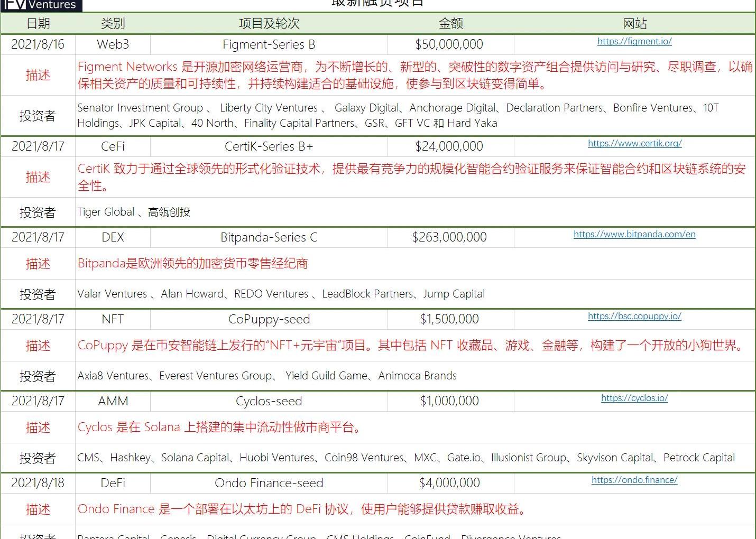Open the certik.org website link

[x=634, y=143]
